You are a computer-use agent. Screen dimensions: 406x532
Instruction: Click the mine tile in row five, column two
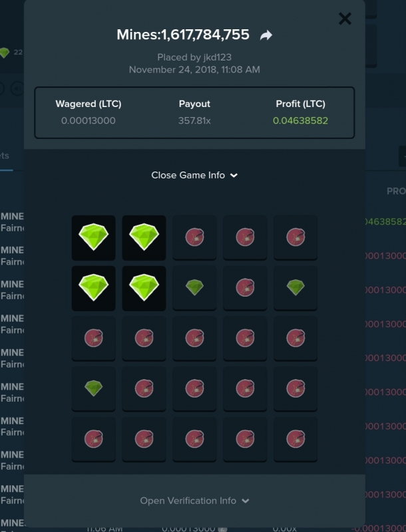(x=144, y=440)
